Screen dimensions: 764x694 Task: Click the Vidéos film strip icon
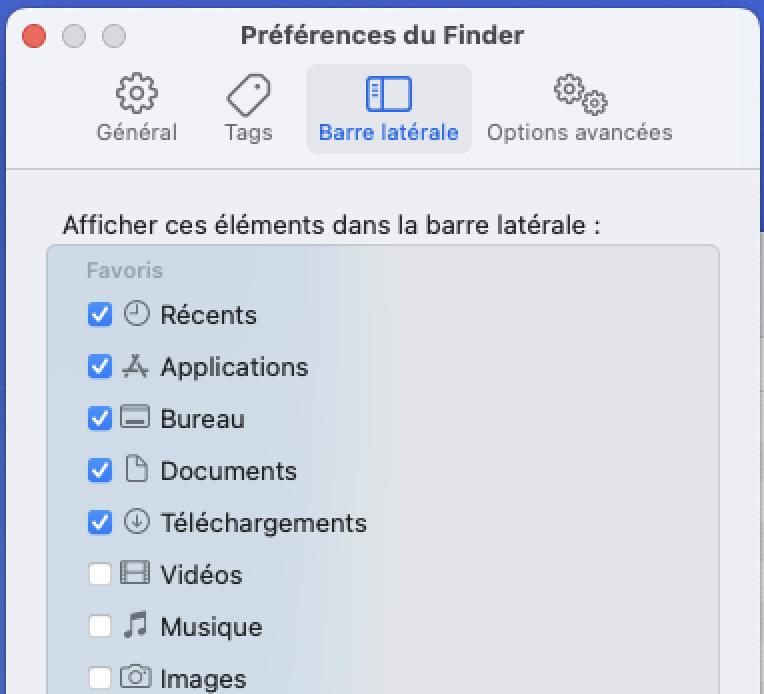(x=135, y=574)
